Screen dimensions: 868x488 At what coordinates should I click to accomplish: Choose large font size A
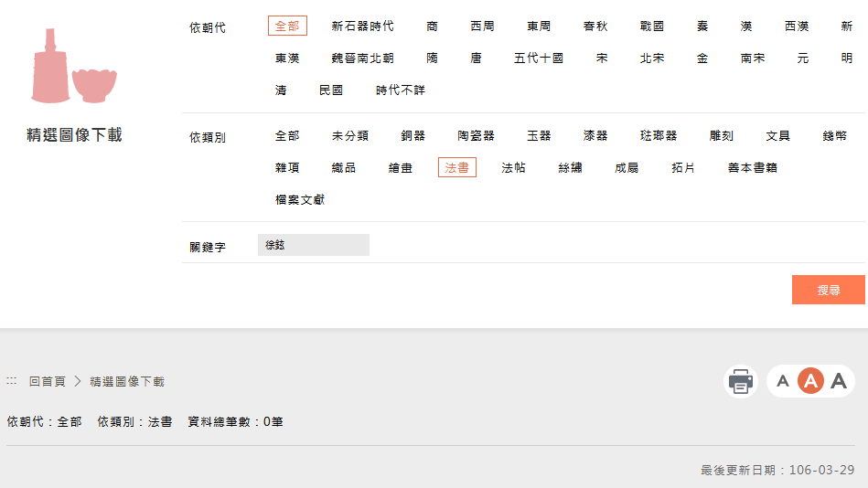[839, 381]
